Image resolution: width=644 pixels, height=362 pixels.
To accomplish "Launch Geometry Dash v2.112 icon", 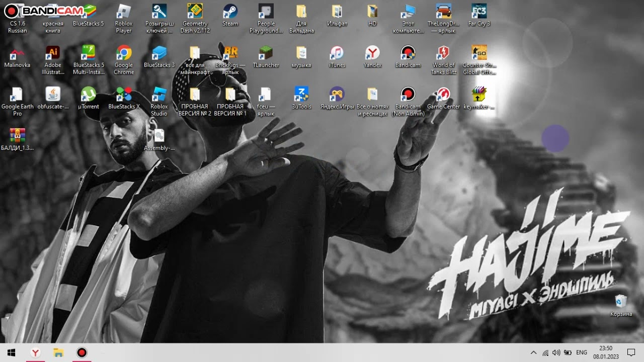I will click(x=195, y=19).
